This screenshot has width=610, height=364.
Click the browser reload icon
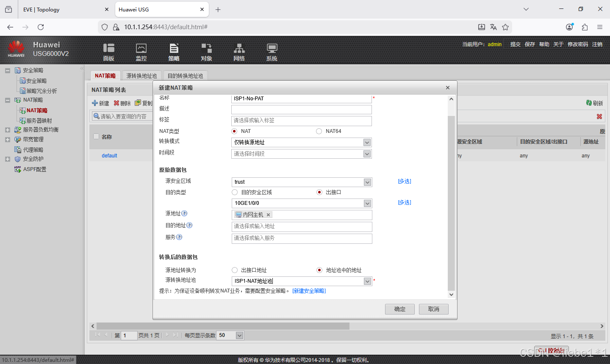point(41,27)
